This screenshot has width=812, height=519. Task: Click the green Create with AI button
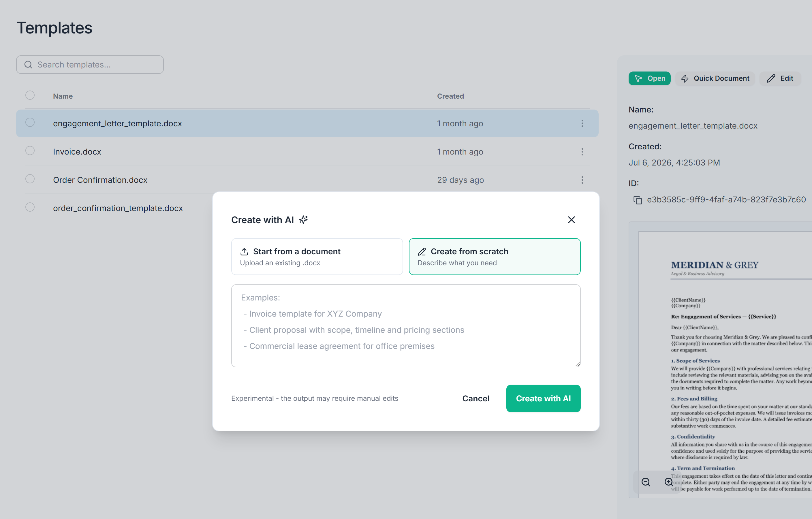pos(543,398)
